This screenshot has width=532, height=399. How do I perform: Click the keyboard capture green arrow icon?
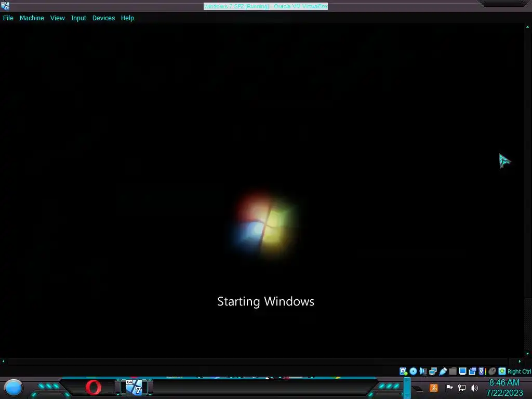point(502,371)
